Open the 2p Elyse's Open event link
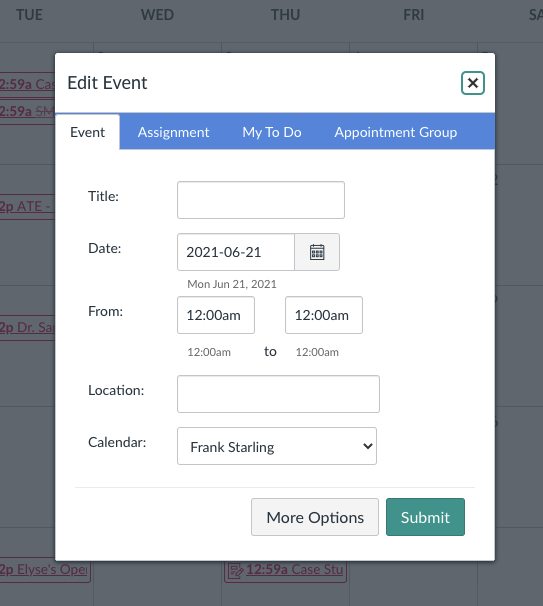543x606 pixels. (x=43, y=569)
